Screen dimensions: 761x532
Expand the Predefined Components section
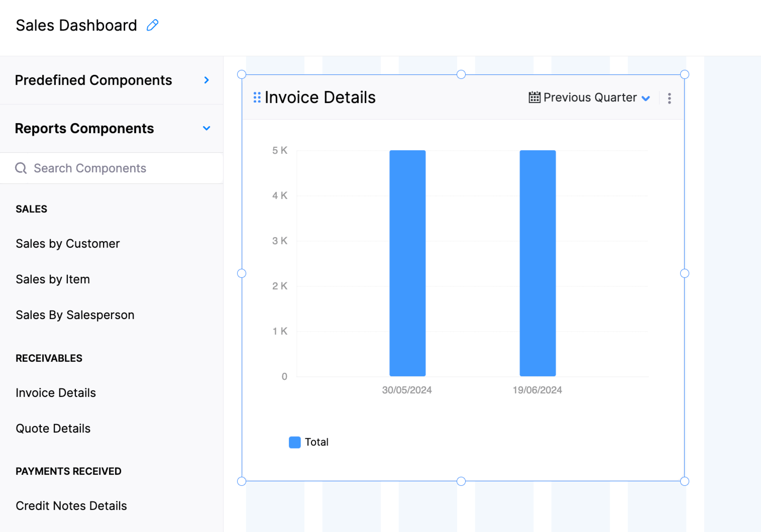tap(206, 80)
